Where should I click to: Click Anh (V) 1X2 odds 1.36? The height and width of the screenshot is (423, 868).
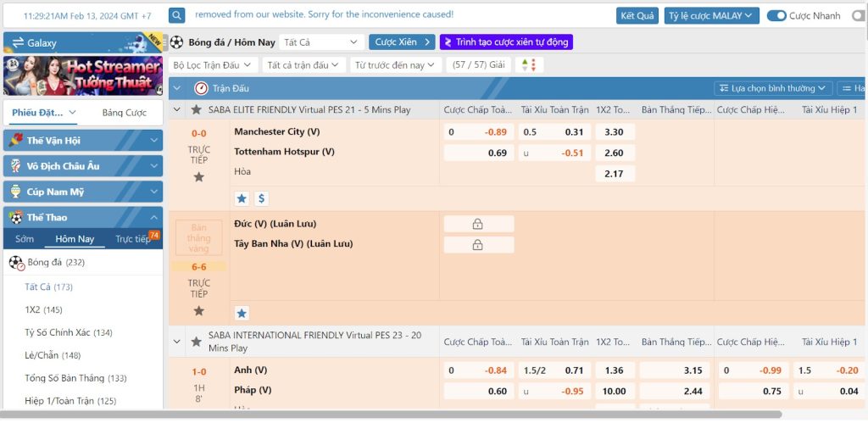[615, 370]
